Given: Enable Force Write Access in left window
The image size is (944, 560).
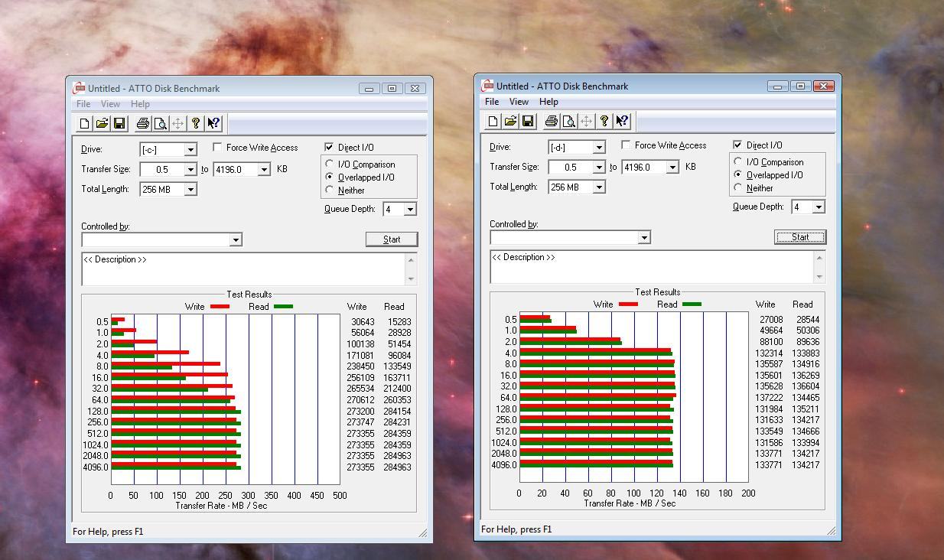Looking at the screenshot, I should tap(217, 147).
